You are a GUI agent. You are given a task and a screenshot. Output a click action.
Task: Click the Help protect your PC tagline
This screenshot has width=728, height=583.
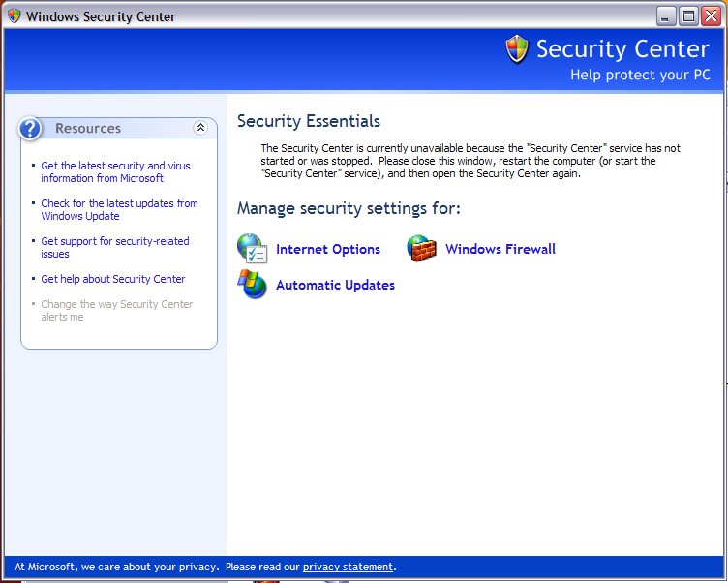pos(640,75)
